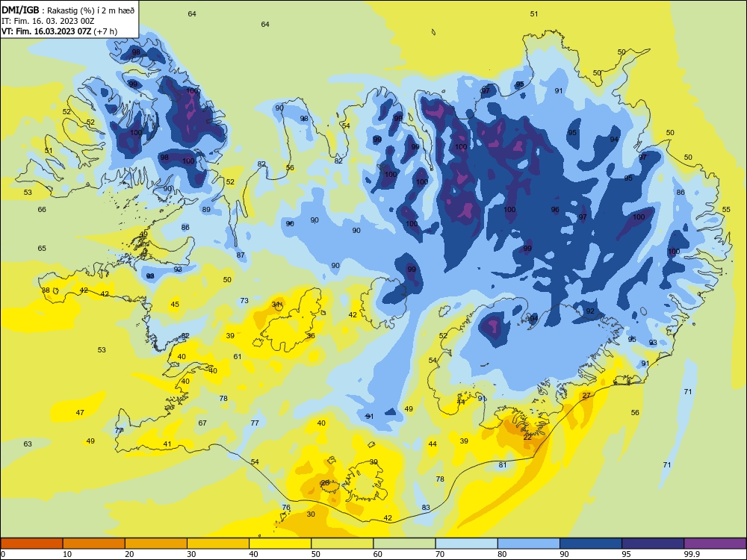747x560 pixels.
Task: Click the humidity value "73" on the map
Action: point(244,300)
